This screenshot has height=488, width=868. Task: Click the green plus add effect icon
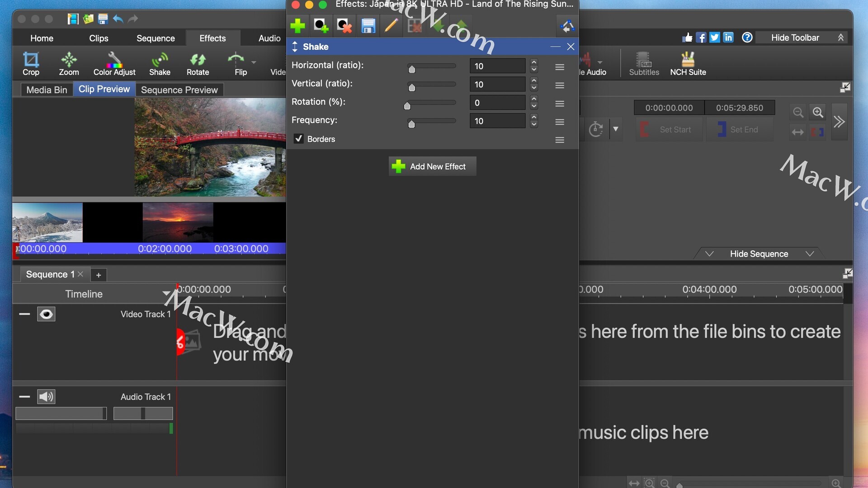tap(298, 26)
